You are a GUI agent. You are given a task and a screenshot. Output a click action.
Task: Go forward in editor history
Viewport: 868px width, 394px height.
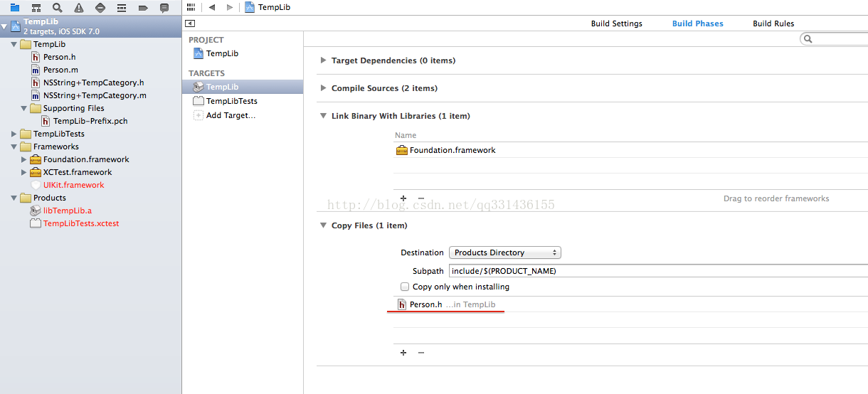229,7
